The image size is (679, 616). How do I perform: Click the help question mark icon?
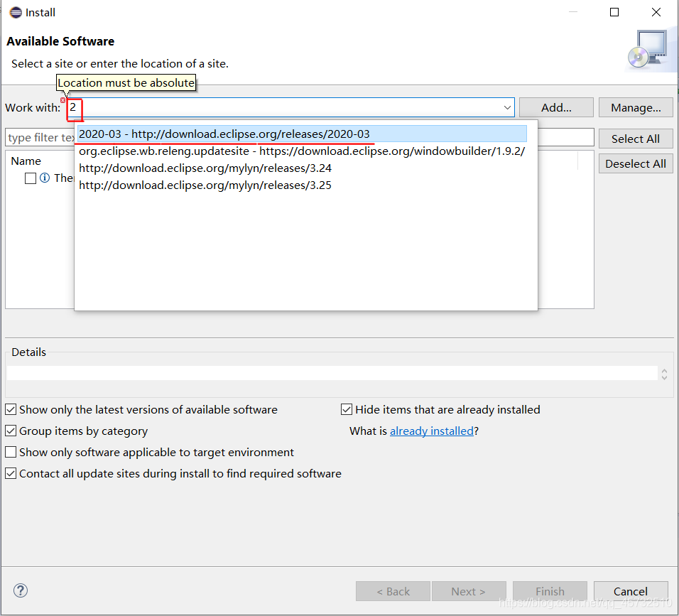[x=21, y=590]
